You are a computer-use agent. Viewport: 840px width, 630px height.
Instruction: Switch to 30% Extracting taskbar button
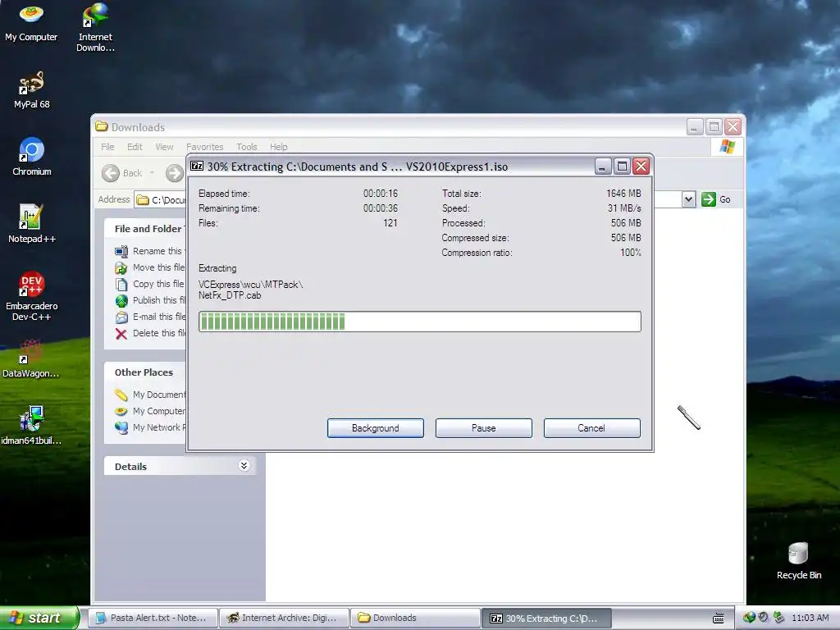pos(546,618)
